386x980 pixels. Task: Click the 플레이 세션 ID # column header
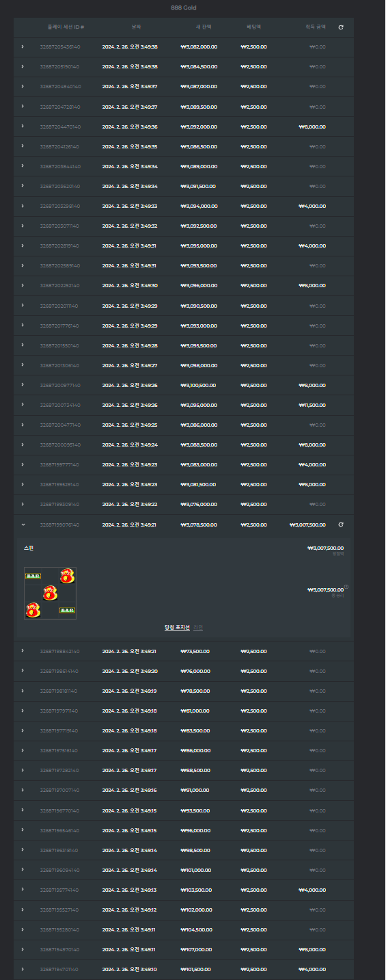coord(66,27)
